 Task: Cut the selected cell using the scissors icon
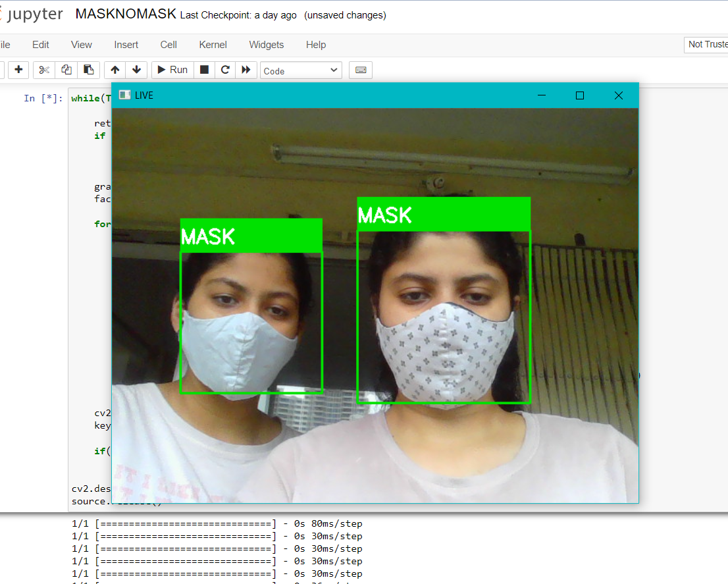pos(43,69)
